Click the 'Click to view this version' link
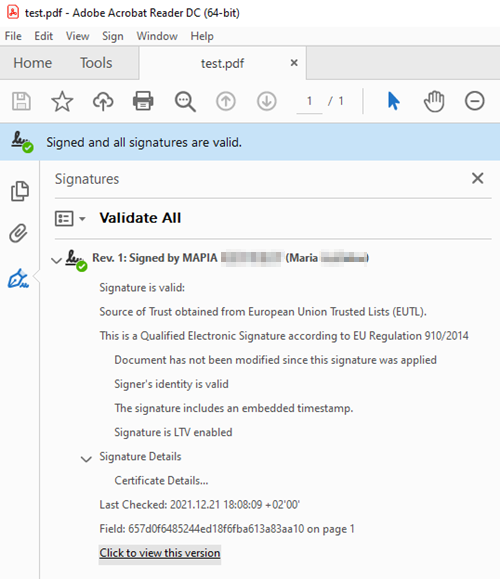 click(160, 553)
